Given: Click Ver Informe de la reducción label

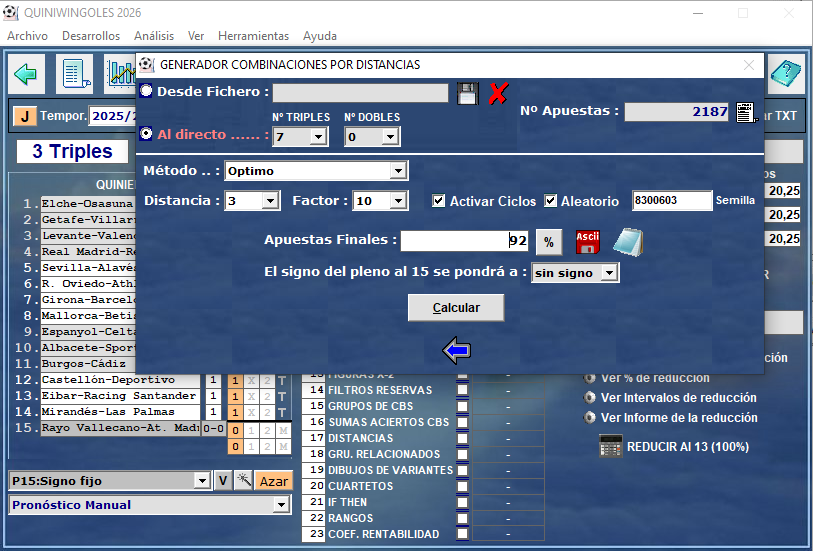Looking at the screenshot, I should click(x=679, y=417).
